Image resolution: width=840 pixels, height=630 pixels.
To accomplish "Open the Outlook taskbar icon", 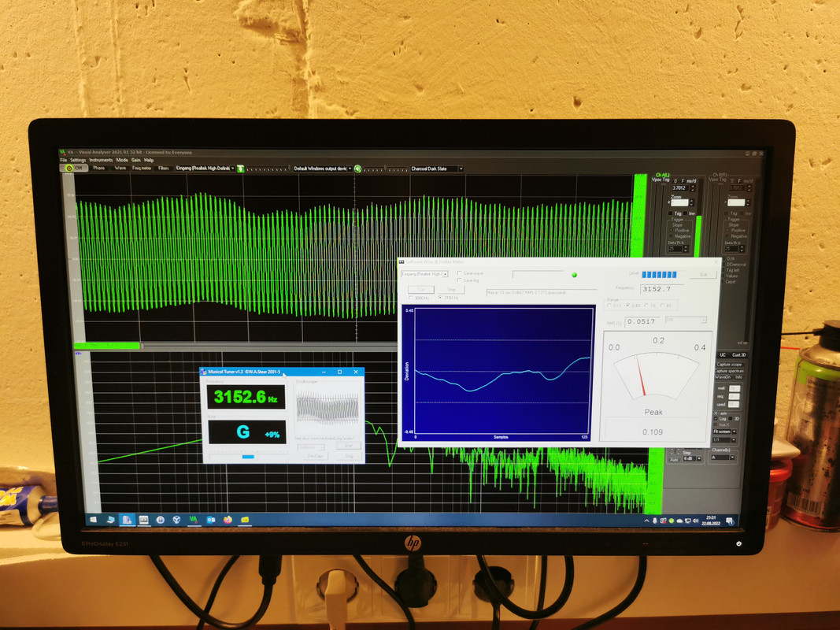I will [x=211, y=520].
